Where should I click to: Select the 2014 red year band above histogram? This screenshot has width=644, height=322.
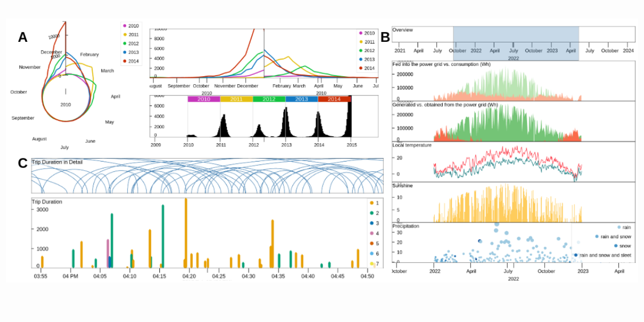click(334, 99)
